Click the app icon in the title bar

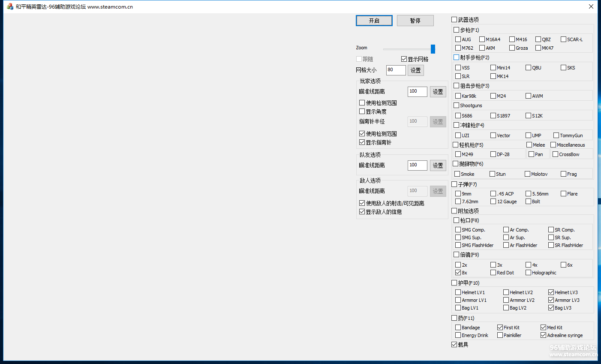(10, 6)
